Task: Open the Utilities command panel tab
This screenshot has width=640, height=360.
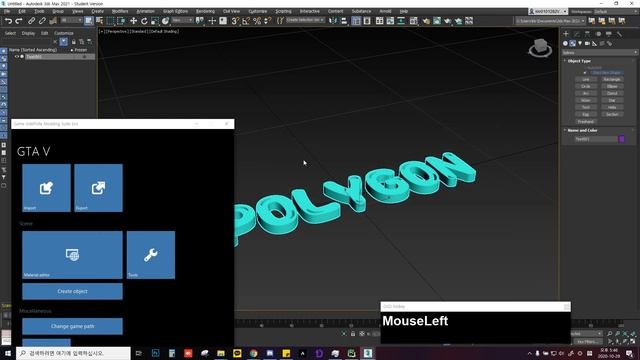Action: pyautogui.click(x=619, y=34)
